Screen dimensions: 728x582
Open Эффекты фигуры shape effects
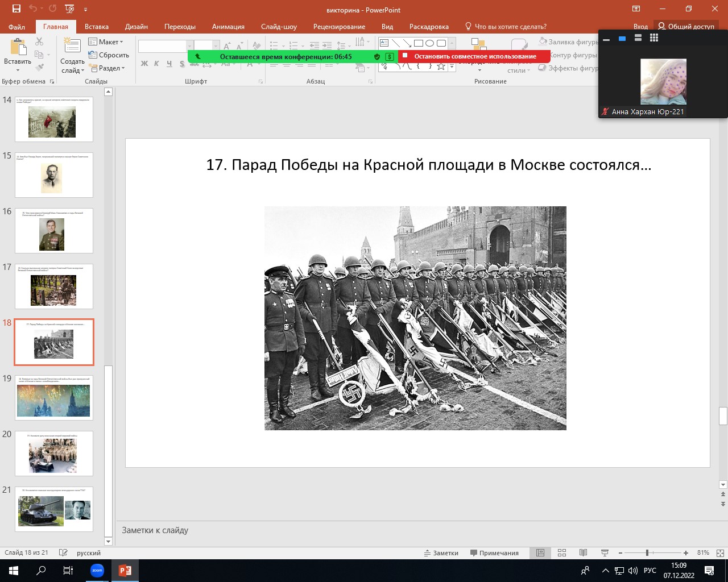(x=568, y=68)
